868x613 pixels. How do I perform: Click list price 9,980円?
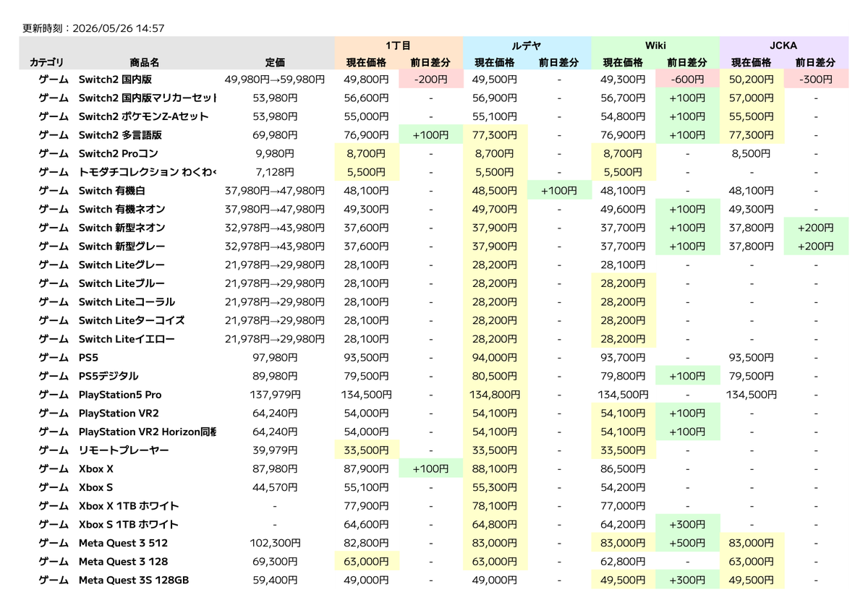pyautogui.click(x=275, y=153)
